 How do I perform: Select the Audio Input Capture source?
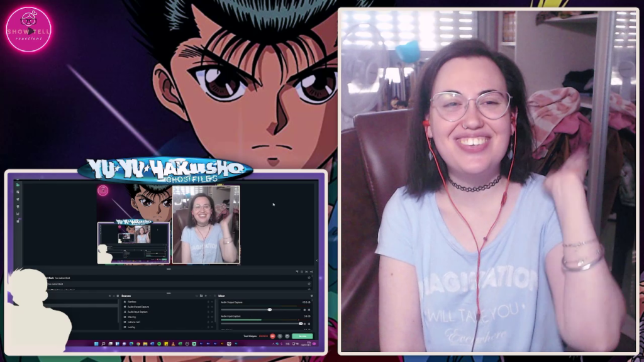[x=137, y=312]
